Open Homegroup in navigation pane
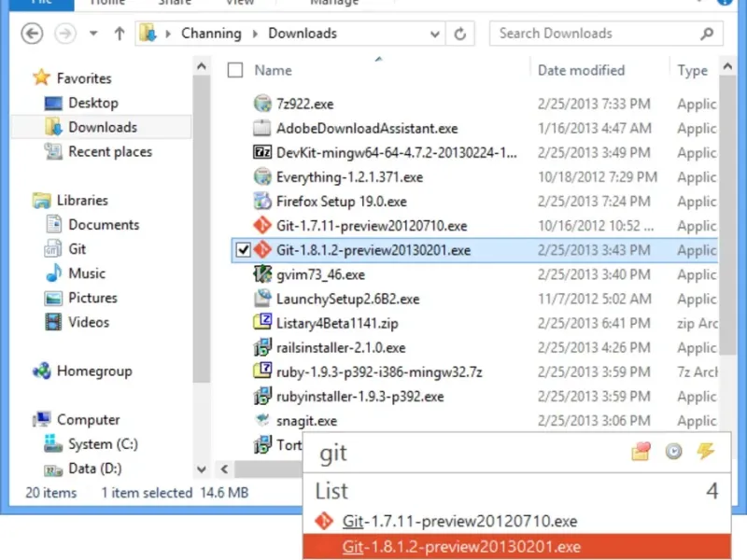This screenshot has height=560, width=747. tap(94, 371)
